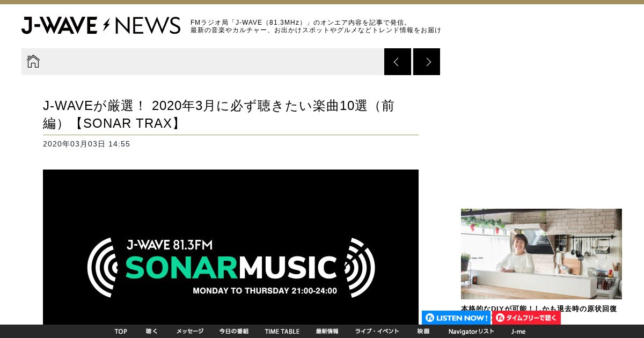Click the article title J-WAVEが厳選！
The width and height of the screenshot is (644, 338).
[x=219, y=114]
